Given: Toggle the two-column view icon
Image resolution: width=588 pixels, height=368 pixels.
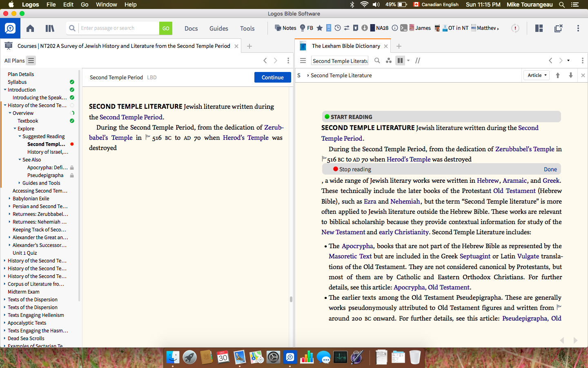Looking at the screenshot, I should (x=400, y=61).
